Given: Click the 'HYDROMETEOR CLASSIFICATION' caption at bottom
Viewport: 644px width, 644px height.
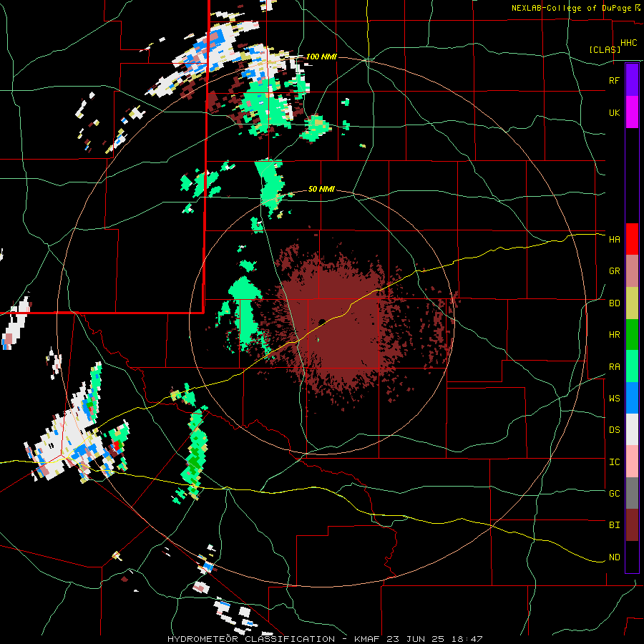Looking at the screenshot, I should (x=251, y=639).
